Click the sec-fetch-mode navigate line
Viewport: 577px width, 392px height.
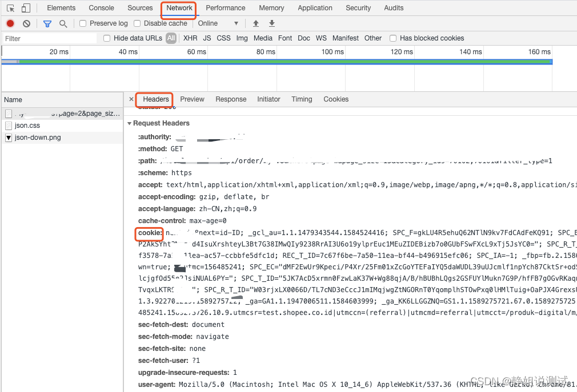point(183,337)
